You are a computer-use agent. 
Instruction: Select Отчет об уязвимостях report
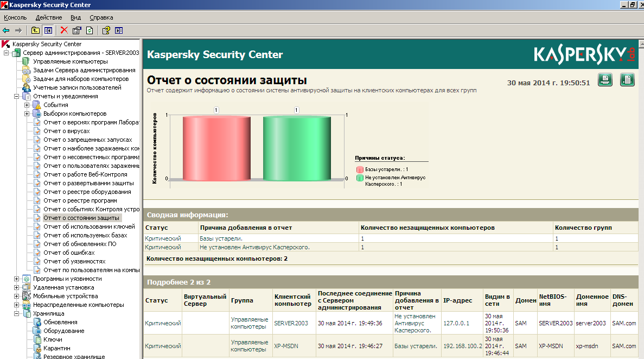point(74,262)
